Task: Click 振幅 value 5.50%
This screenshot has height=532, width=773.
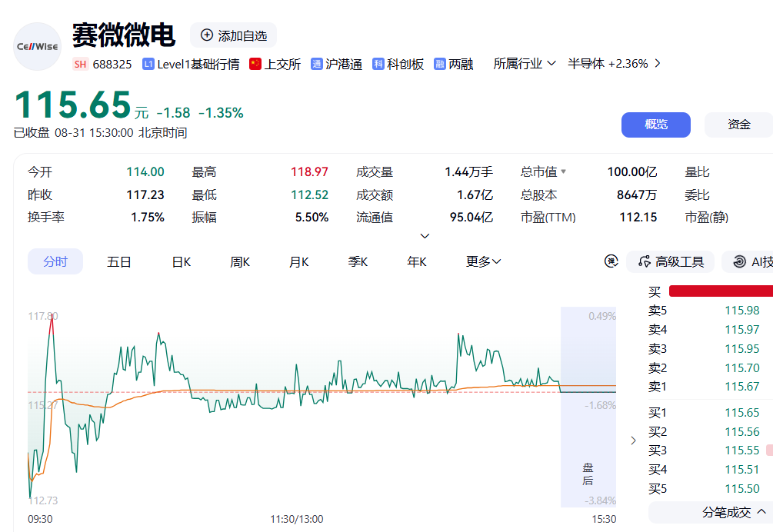Action: 312,218
